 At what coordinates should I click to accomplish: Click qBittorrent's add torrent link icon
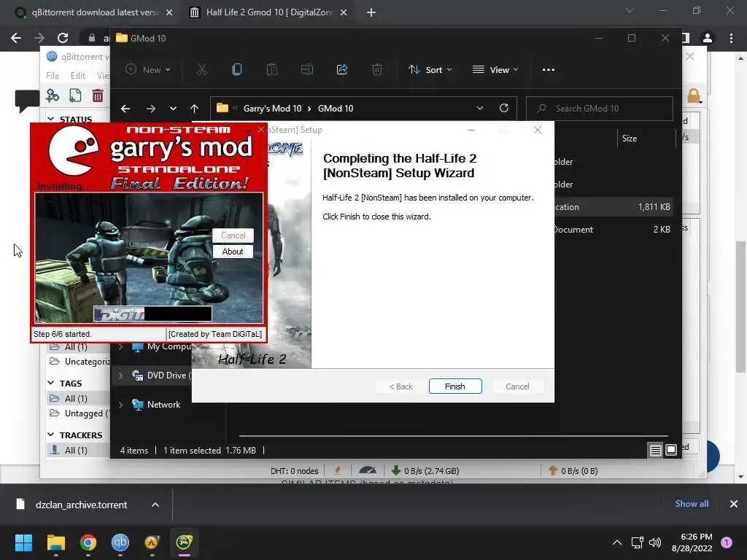(x=53, y=96)
